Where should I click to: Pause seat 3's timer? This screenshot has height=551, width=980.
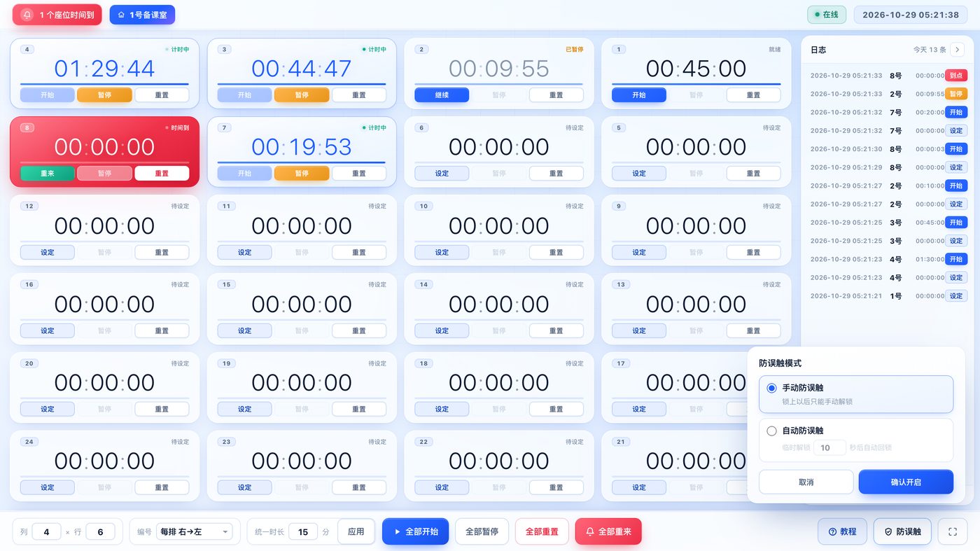[x=302, y=95]
